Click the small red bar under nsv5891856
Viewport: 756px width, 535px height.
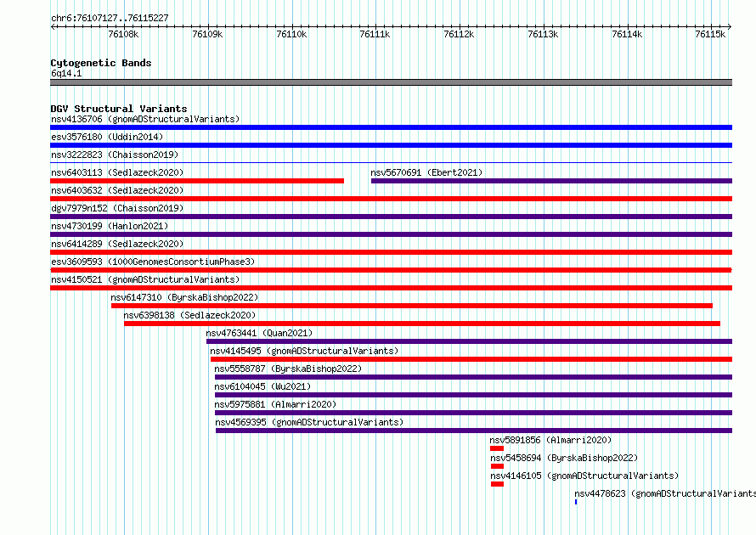[497, 448]
